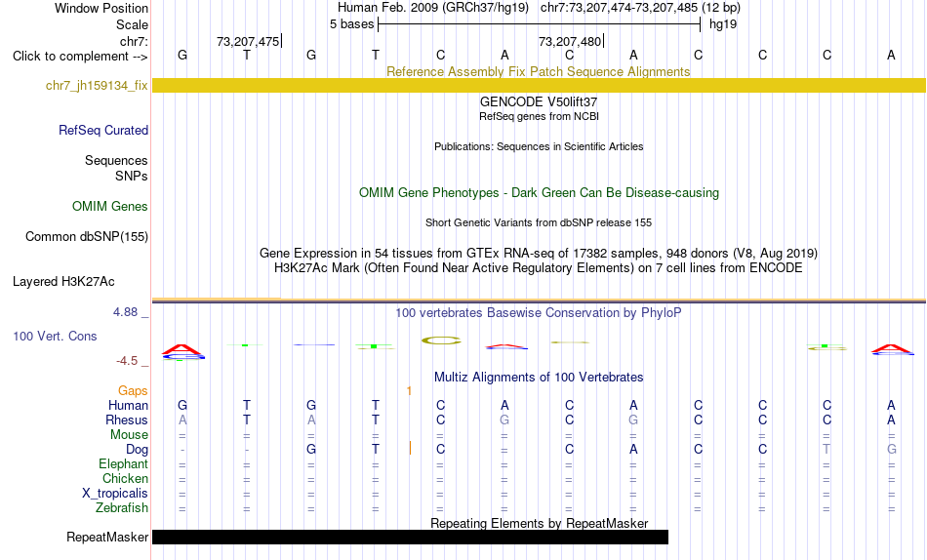Viewport: 927px width, 560px height.
Task: Open '100 vertebrates Basewise Conservation by PhyloP' title
Action: [x=539, y=313]
